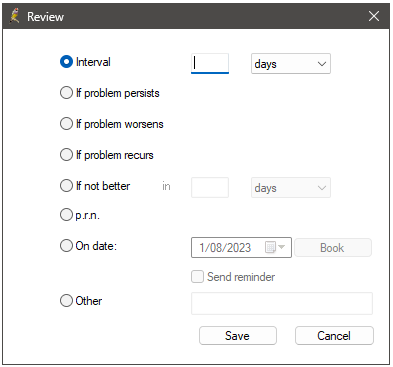Expand the On date dropdown arrow
Viewport: 393px width, 367px height.
(282, 247)
